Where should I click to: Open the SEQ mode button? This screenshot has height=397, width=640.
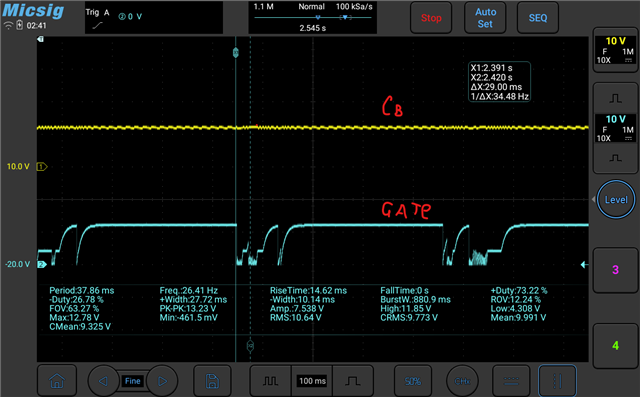(x=538, y=18)
